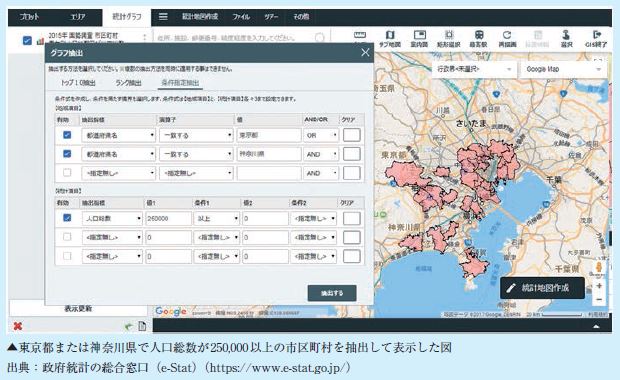Click the red X delete icon at bottom left

[18, 326]
